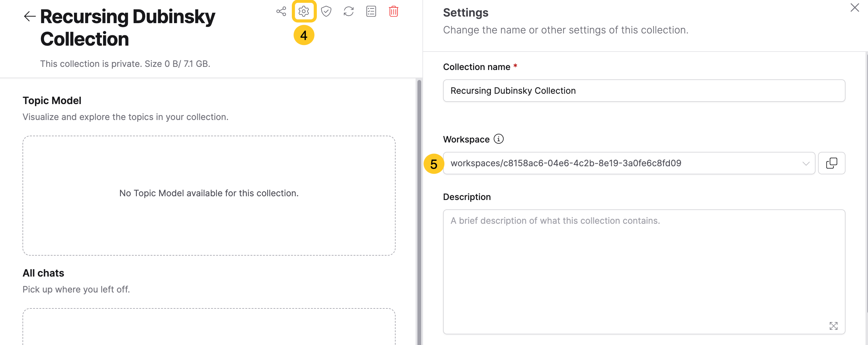Click the private collection size text
The height and width of the screenshot is (345, 868).
point(125,63)
